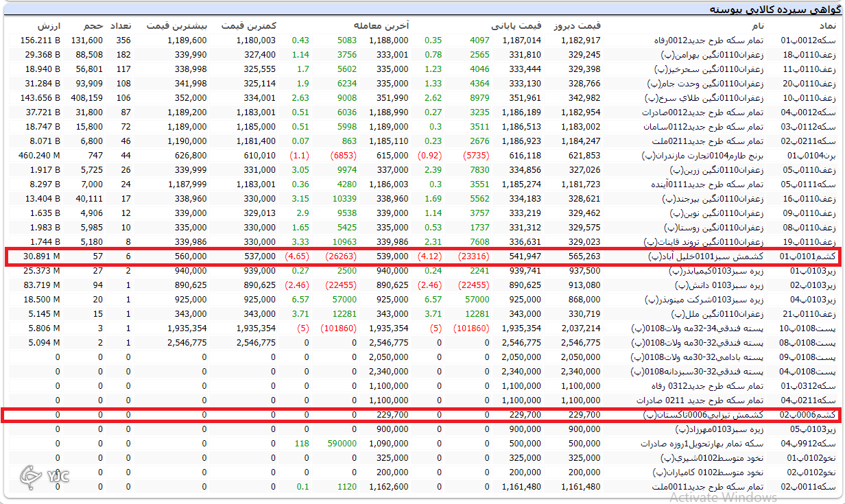Screen dimensions: 845x504
Task: Open symbol زعف0110پ05
Action: [809, 170]
